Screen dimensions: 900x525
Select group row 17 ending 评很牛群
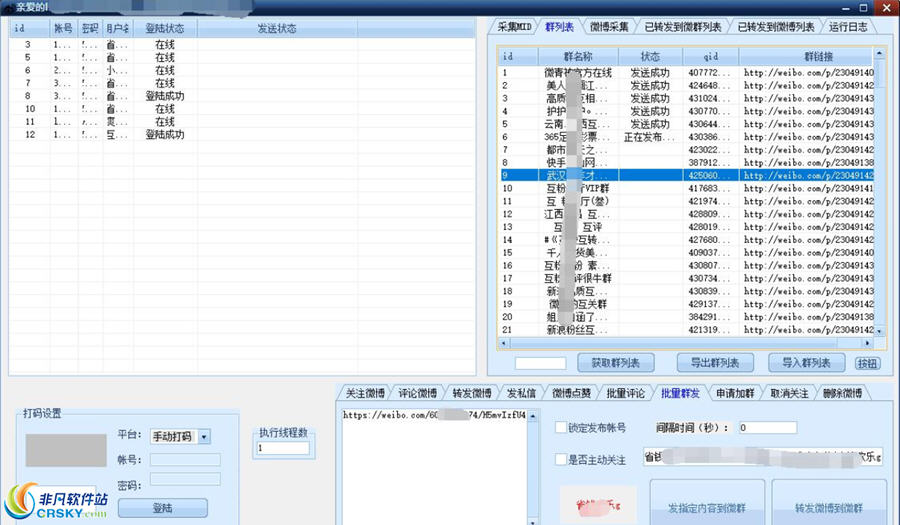tap(685, 278)
